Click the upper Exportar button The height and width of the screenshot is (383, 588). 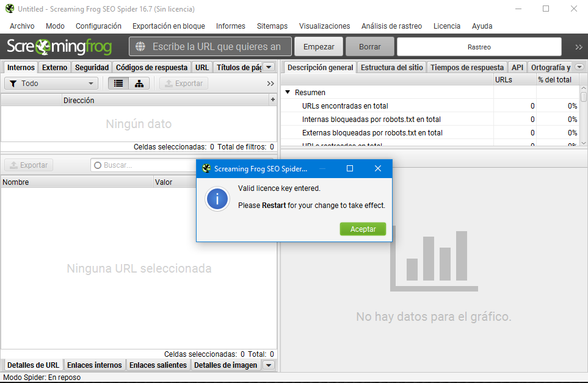184,83
